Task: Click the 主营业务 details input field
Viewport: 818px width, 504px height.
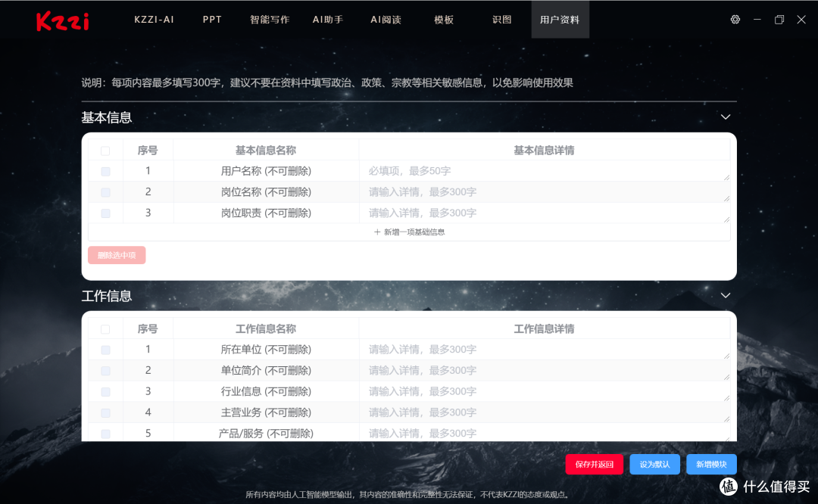Action: 544,412
